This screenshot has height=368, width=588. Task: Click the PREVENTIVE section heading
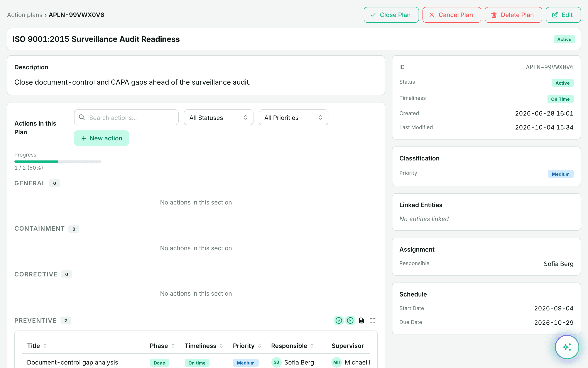pos(35,320)
